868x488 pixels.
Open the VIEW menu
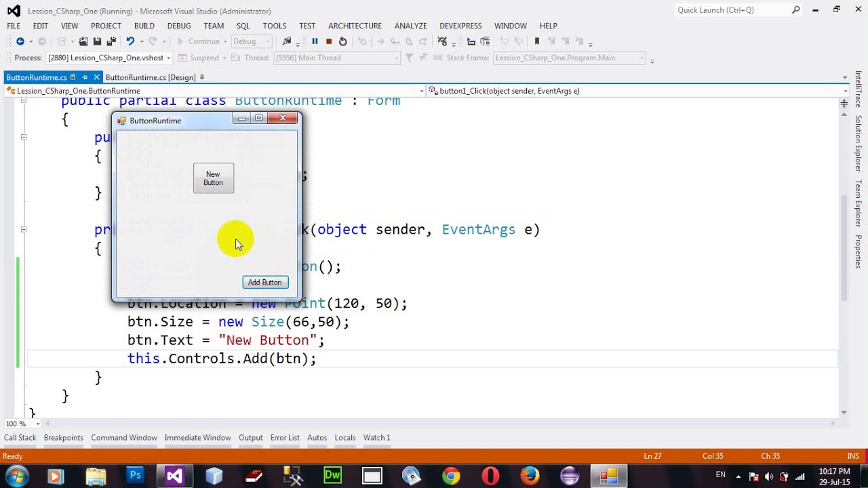click(70, 26)
